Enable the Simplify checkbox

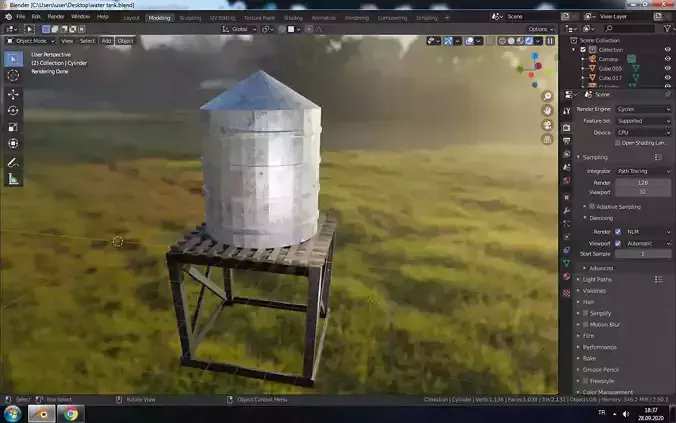585,313
